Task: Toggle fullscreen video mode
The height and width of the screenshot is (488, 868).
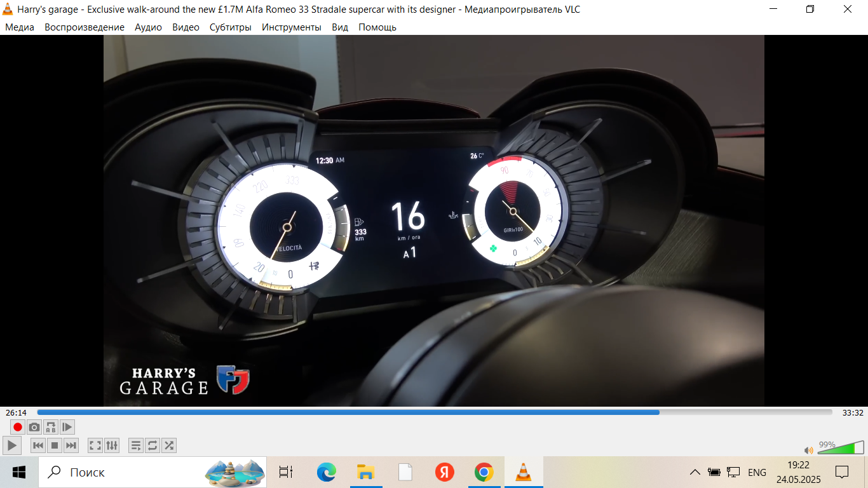Action: [95, 445]
